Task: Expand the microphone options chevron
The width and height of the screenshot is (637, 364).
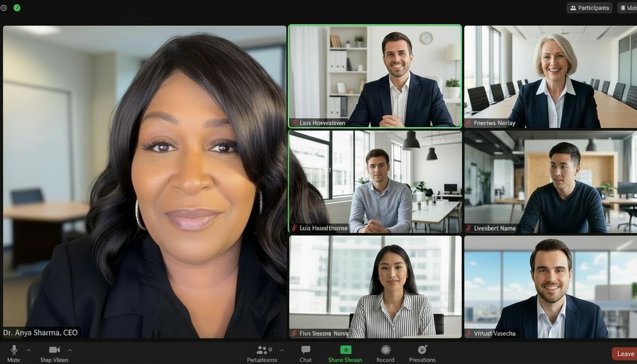Action: (28, 350)
